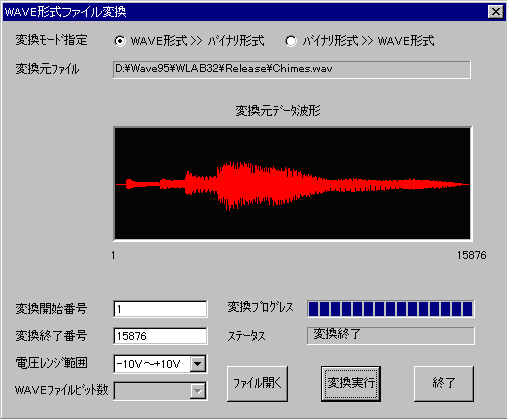Click the 15876 end sample label
507x419 pixels.
coord(471,255)
